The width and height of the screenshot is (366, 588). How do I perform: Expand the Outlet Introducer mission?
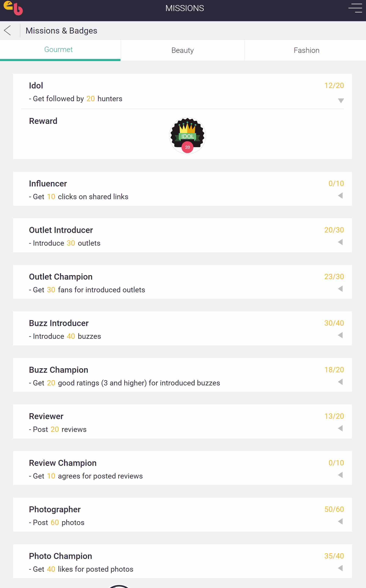pos(340,242)
